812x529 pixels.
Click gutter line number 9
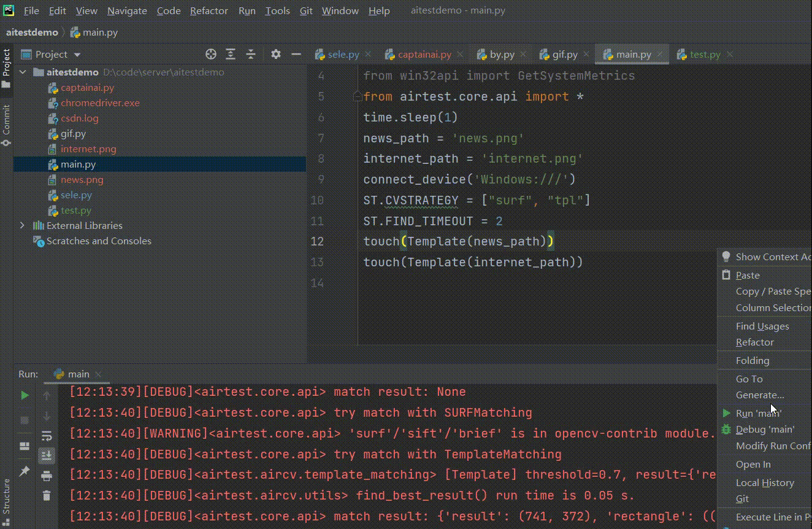click(321, 179)
